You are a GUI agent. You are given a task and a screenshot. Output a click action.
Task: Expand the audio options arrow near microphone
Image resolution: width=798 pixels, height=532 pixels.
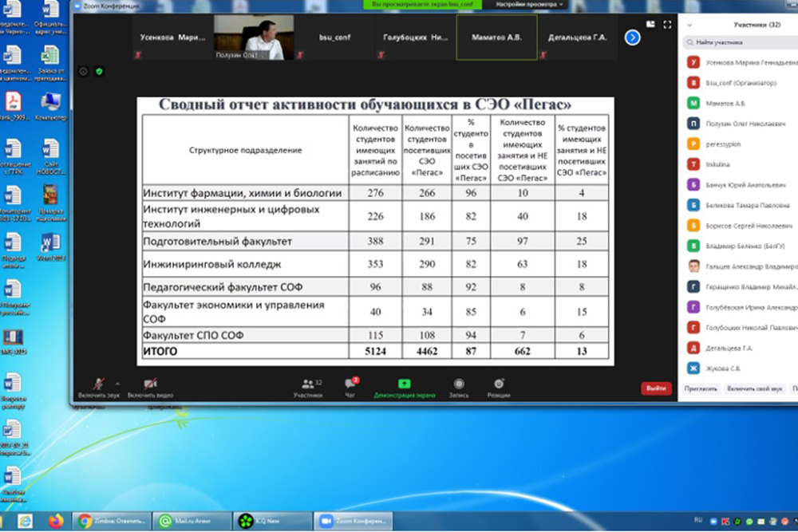pos(117,383)
